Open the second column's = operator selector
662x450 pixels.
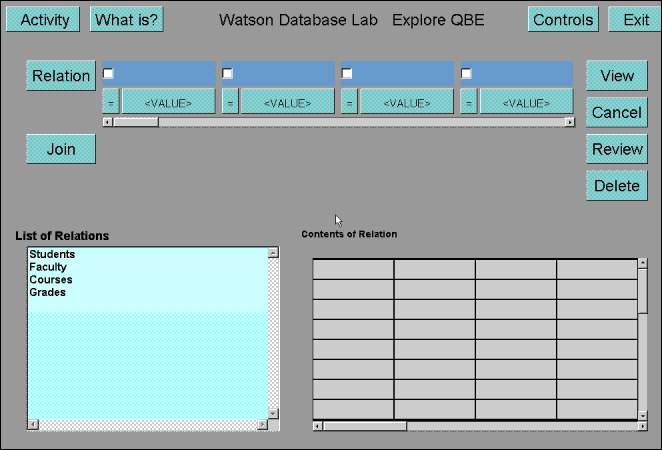click(230, 101)
